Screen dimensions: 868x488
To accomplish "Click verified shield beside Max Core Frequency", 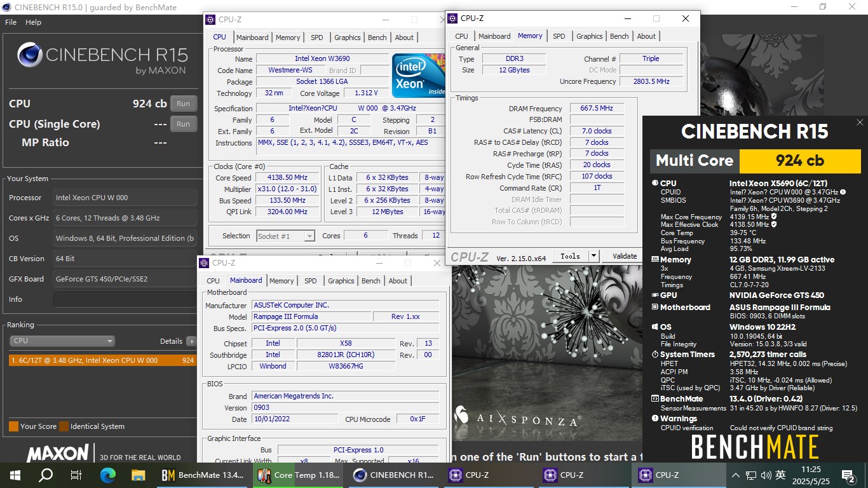I will (x=774, y=217).
